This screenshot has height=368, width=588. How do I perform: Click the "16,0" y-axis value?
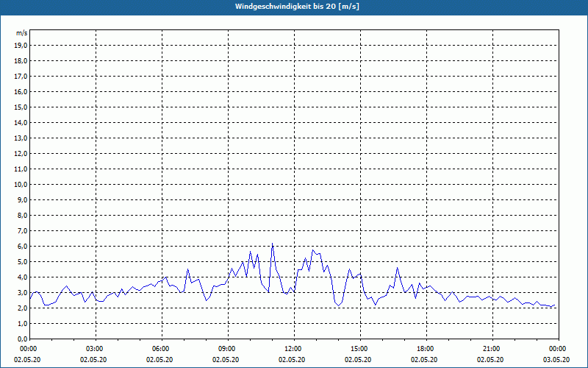pyautogui.click(x=21, y=91)
